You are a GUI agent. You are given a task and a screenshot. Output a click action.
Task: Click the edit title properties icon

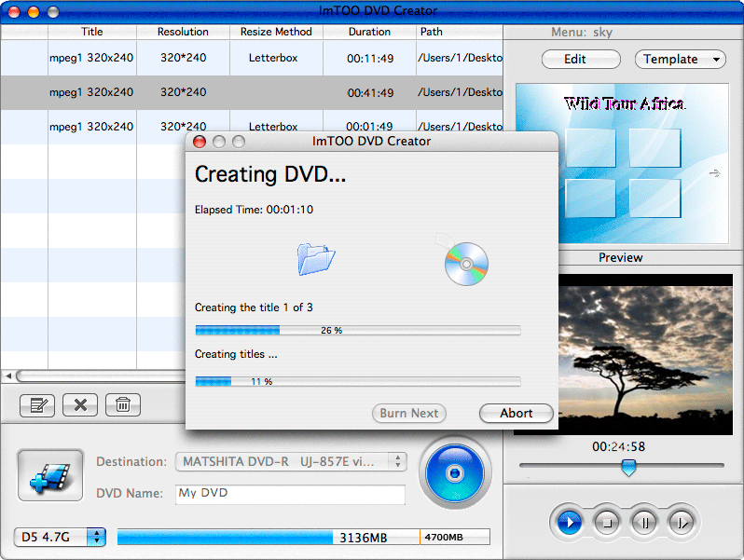tap(37, 405)
